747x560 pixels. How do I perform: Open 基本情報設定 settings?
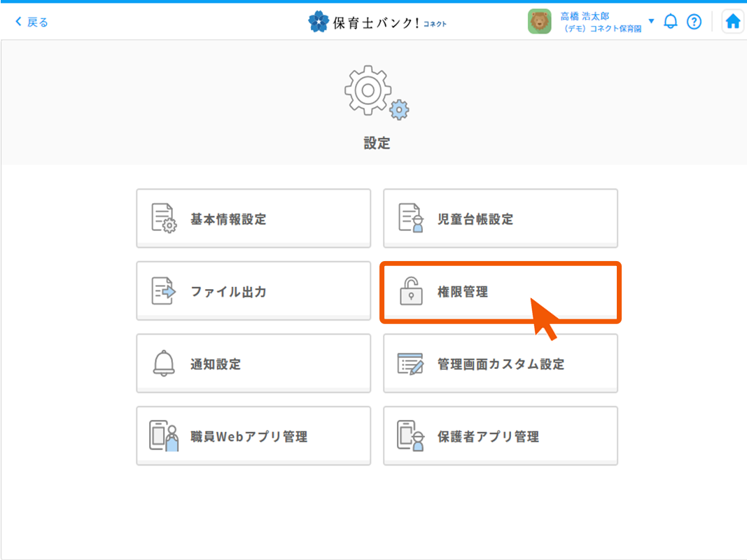253,218
